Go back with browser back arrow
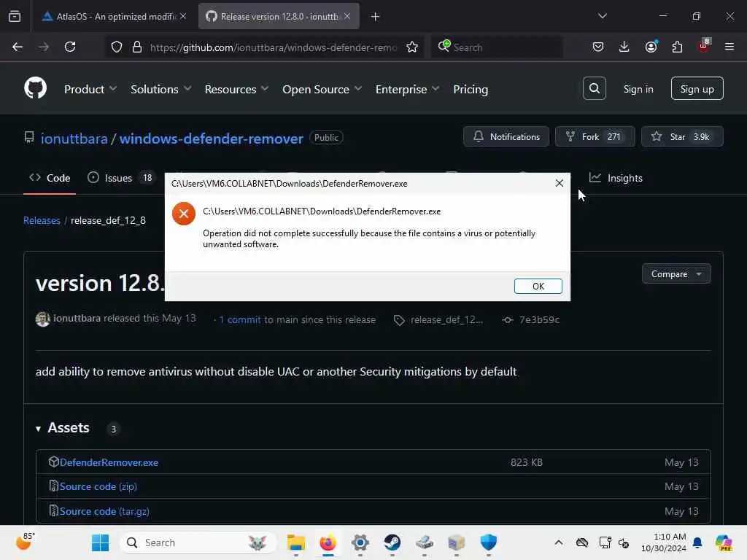Image resolution: width=747 pixels, height=560 pixels. coord(18,47)
